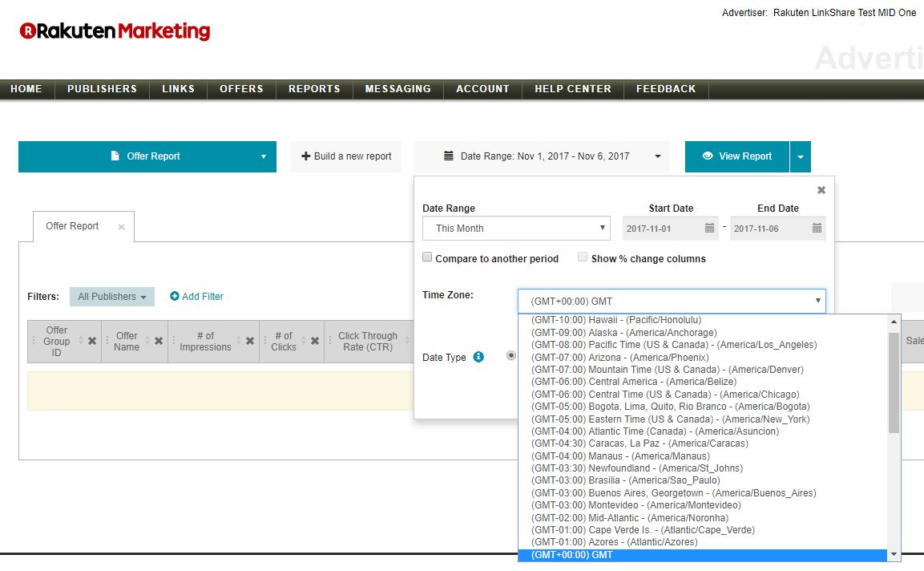The height and width of the screenshot is (571, 924).
Task: Close the date range popup panel
Action: pos(821,190)
